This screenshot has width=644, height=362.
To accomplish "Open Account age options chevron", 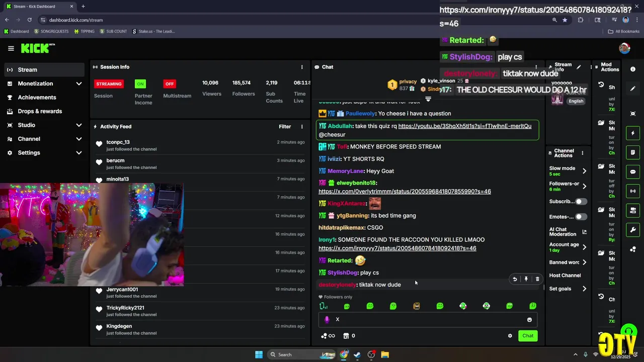I will pos(584,247).
